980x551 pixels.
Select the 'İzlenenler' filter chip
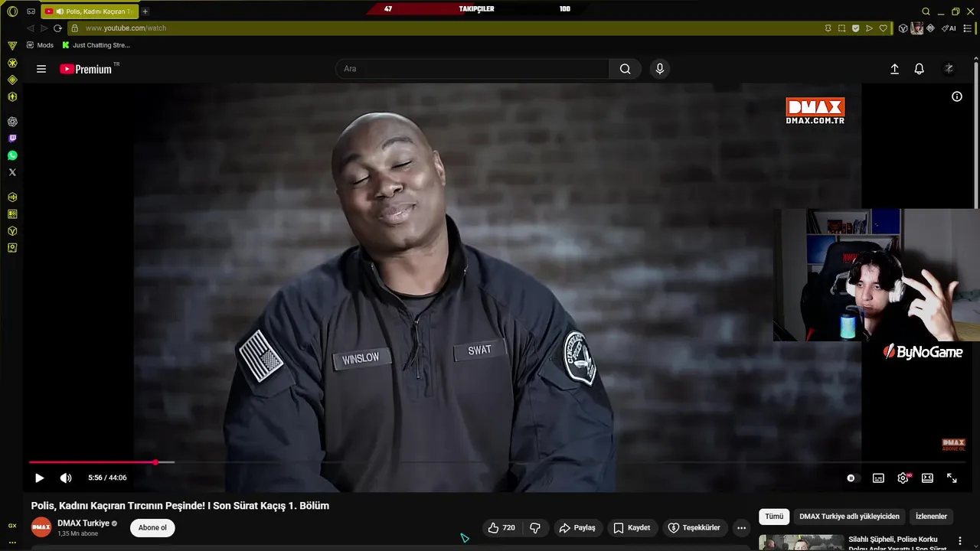coord(932,517)
